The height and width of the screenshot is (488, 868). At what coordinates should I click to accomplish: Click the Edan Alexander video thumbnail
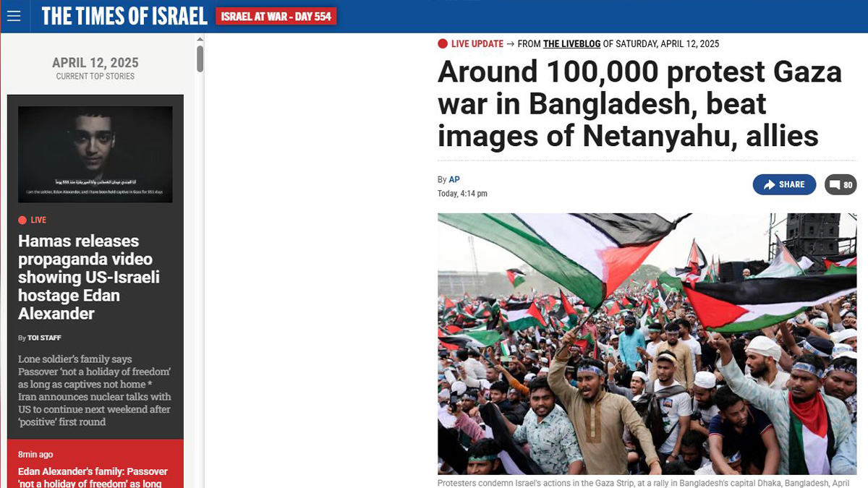coord(95,155)
